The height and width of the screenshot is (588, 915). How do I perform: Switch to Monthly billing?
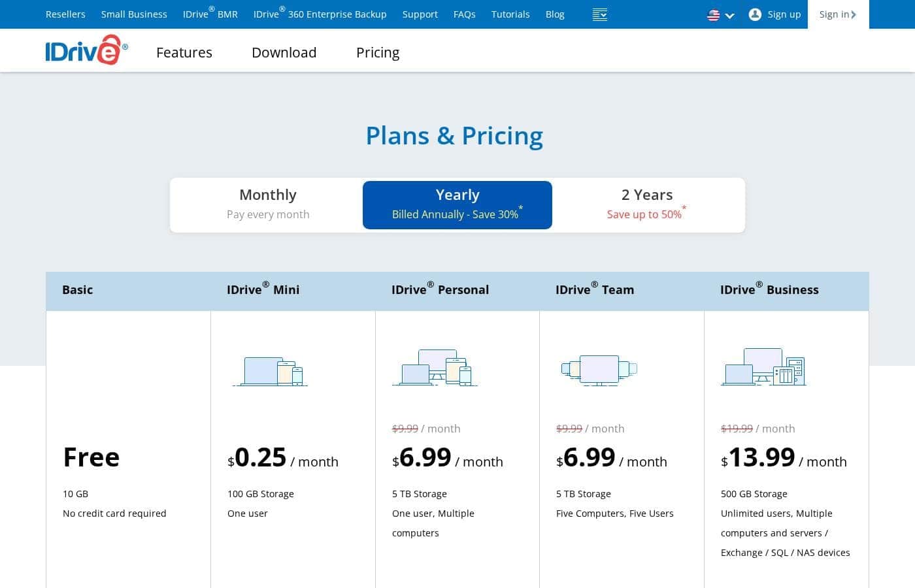pos(268,204)
